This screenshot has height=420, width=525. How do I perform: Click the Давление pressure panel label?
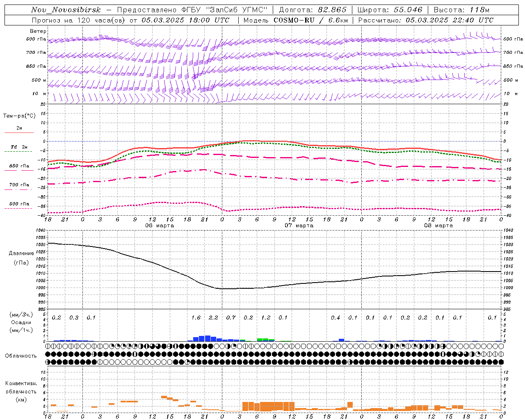21,253
